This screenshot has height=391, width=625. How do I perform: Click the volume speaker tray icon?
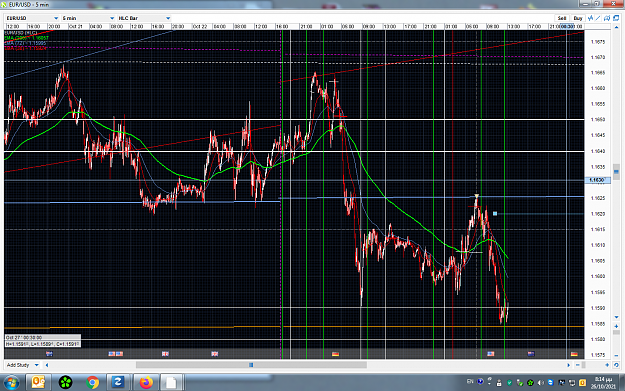point(540,383)
